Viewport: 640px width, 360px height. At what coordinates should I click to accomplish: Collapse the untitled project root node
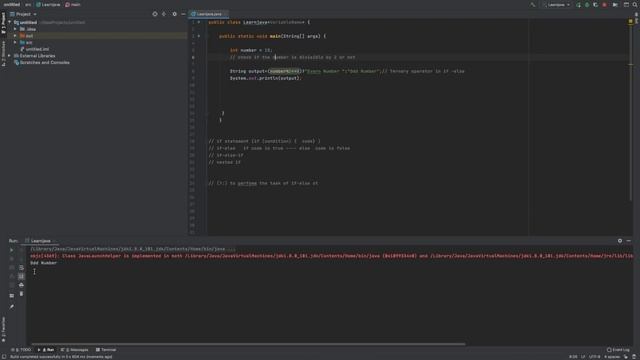(9, 22)
